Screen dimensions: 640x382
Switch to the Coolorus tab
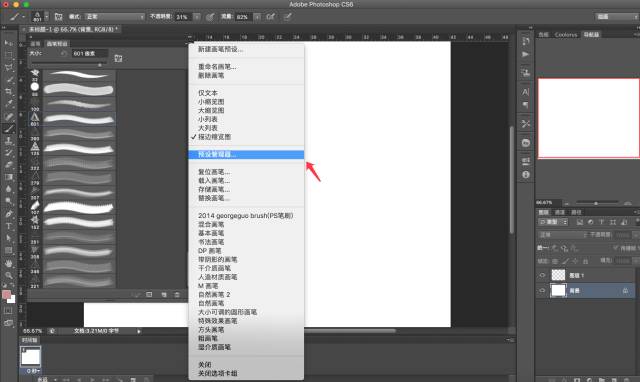tap(566, 35)
